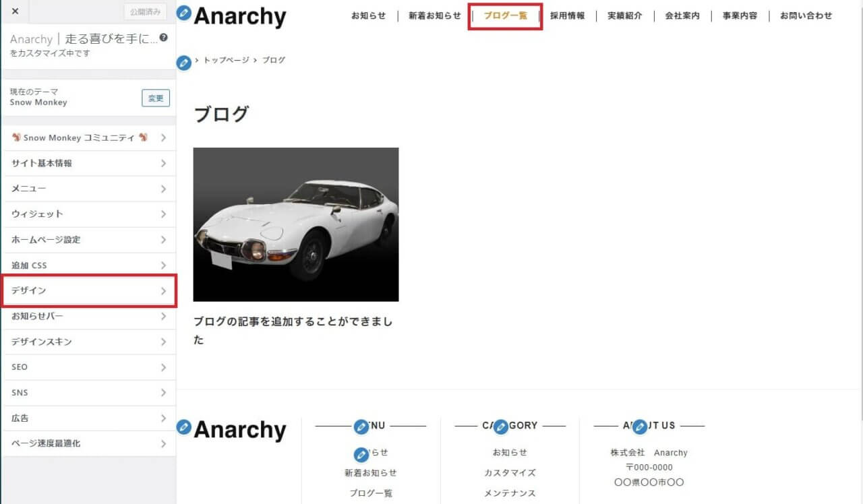The width and height of the screenshot is (863, 504).
Task: Select 採用情報 in the header navigation
Action: [567, 16]
